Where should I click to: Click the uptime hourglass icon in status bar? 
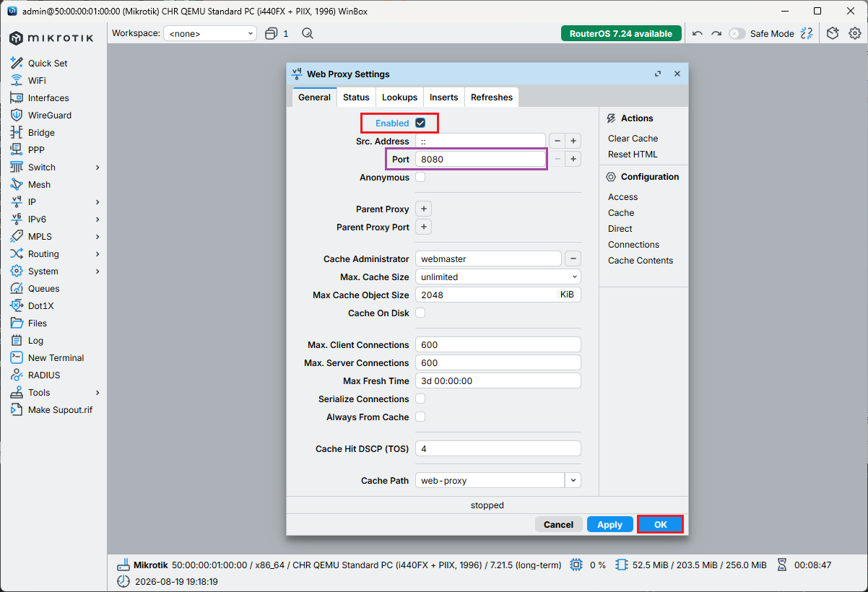[x=781, y=565]
